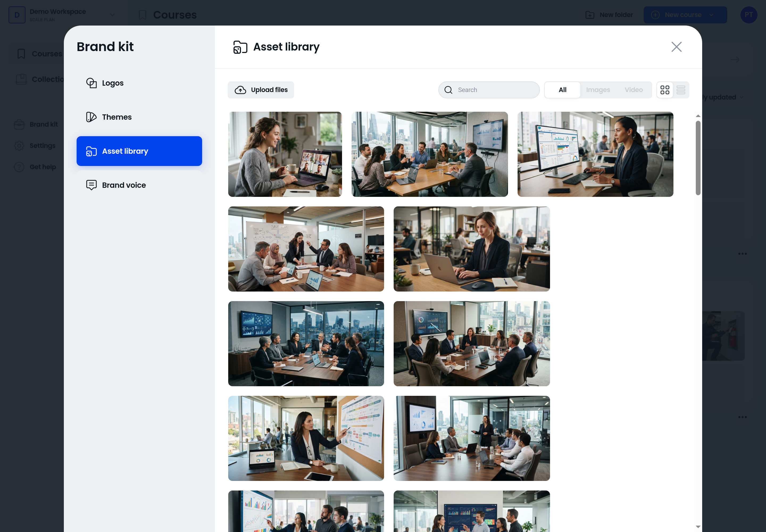
Task: Click the Demo Workspace D logo
Action: [x=17, y=15]
